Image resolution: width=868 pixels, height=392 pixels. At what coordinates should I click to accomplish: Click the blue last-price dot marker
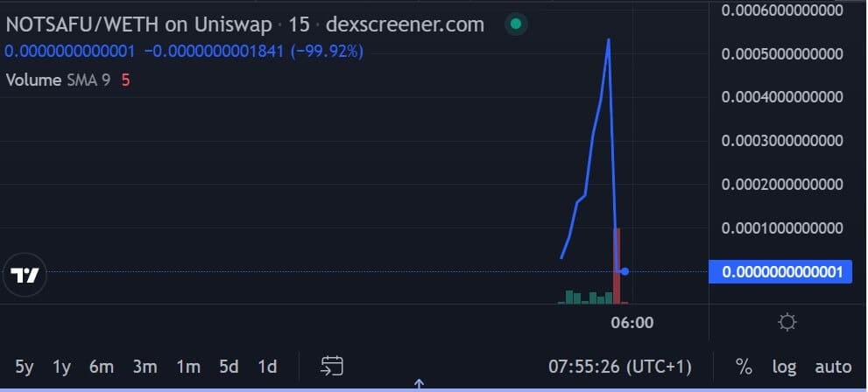[x=625, y=271]
